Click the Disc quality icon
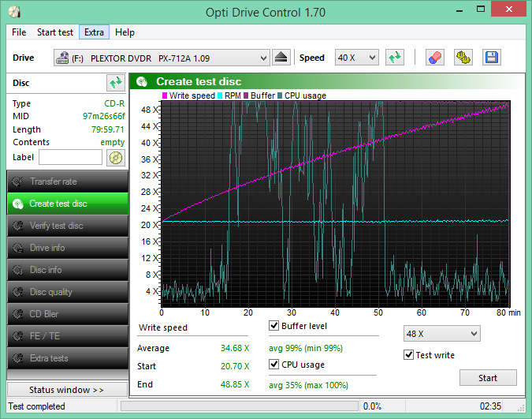The image size is (532, 419). (x=17, y=292)
